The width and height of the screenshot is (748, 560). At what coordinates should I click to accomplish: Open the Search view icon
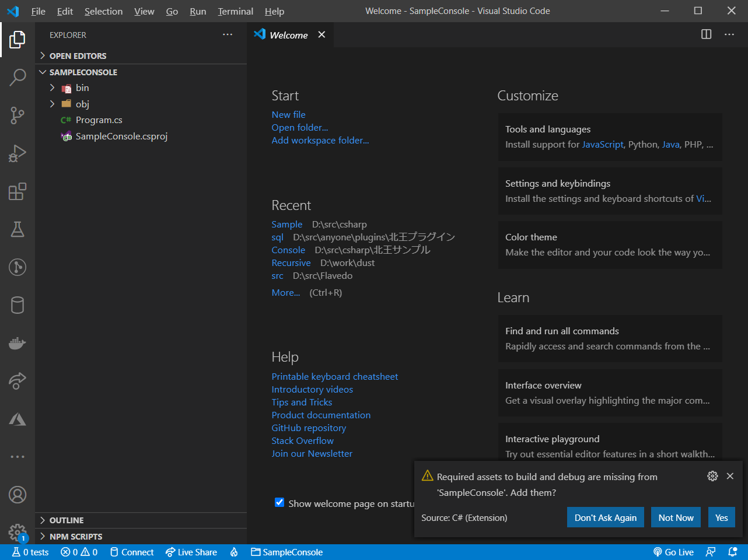(x=18, y=78)
